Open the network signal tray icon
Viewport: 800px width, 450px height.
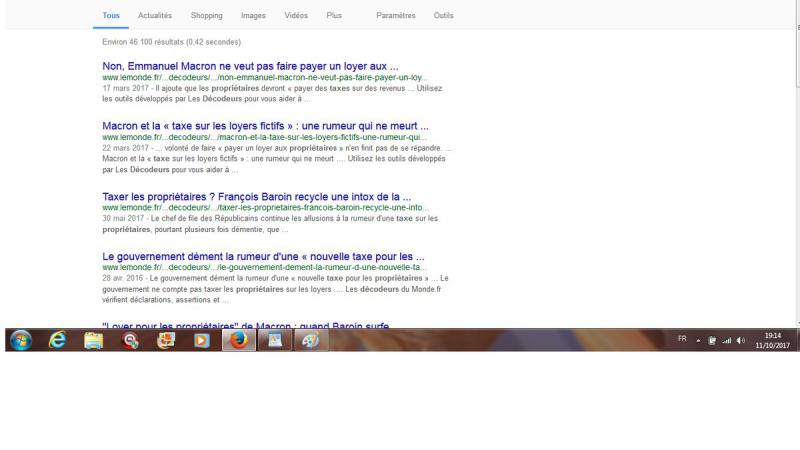(727, 340)
